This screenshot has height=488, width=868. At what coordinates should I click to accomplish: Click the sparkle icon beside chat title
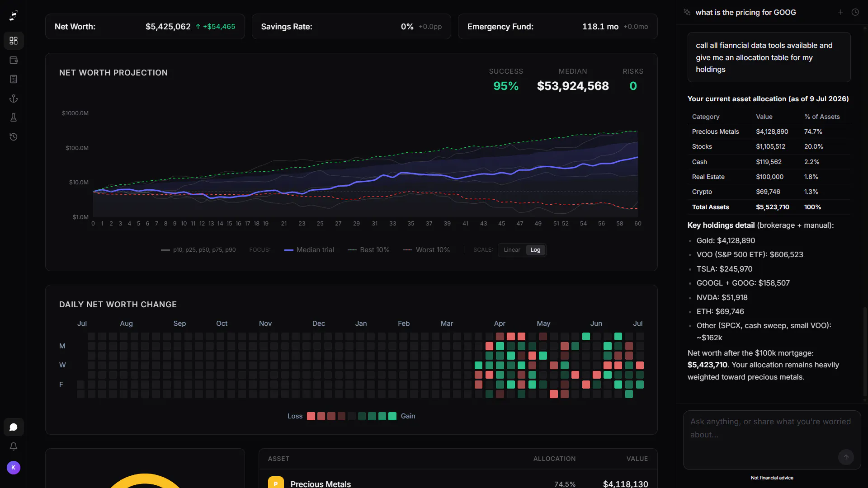coord(687,12)
